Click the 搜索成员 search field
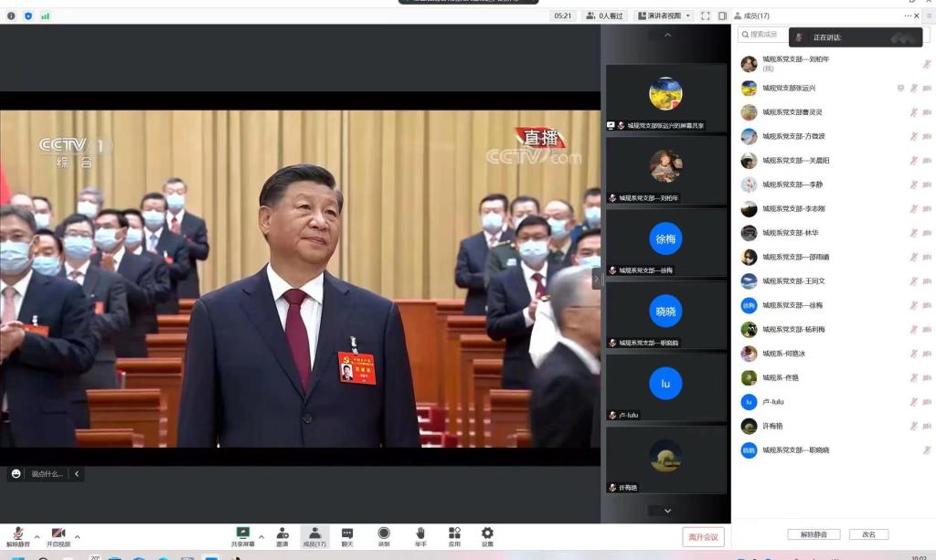This screenshot has height=560, width=936. click(763, 35)
